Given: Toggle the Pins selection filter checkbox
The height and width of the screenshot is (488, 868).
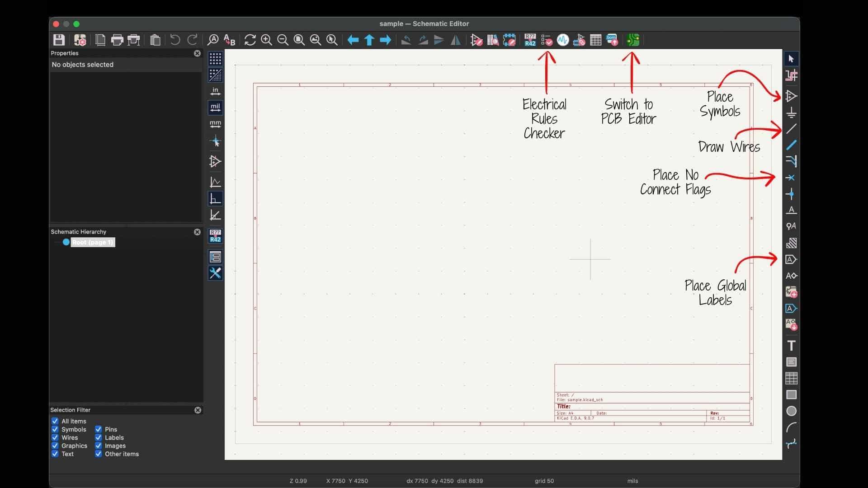Looking at the screenshot, I should point(99,429).
